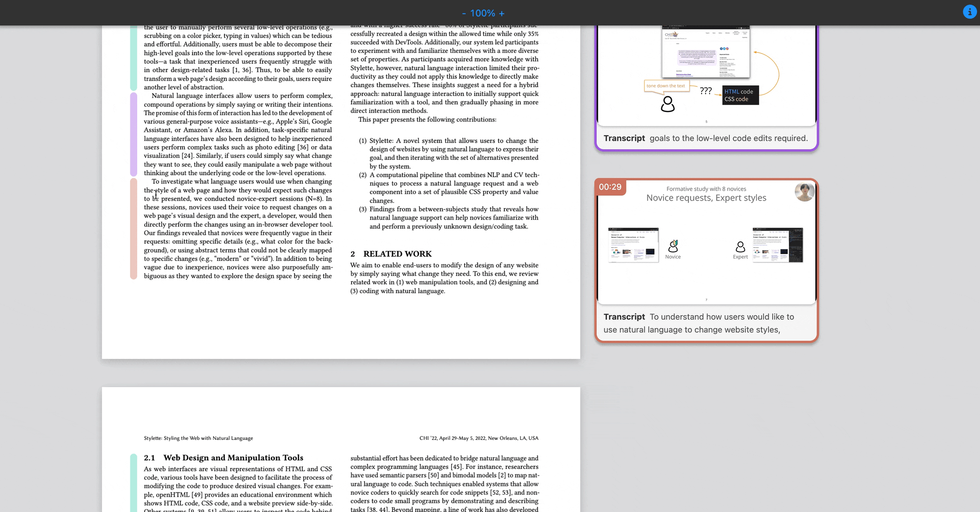This screenshot has height=512, width=980.
Task: Click transcript 'To understand how users would like to'
Action: point(722,317)
